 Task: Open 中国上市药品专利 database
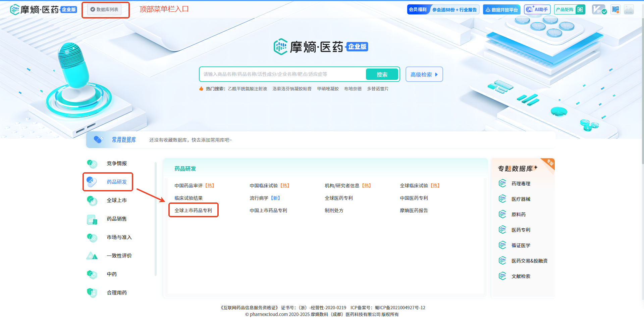[268, 210]
